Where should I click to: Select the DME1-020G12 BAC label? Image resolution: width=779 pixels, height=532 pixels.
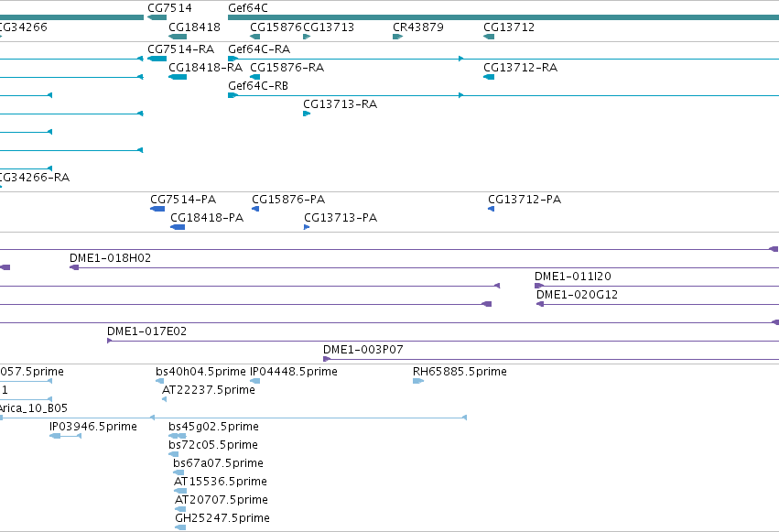577,295
